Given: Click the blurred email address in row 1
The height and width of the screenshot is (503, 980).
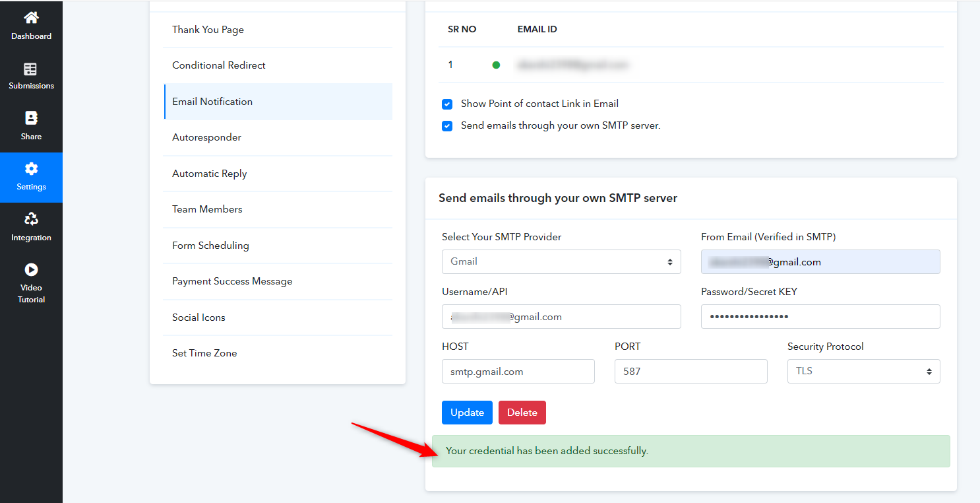Looking at the screenshot, I should [x=572, y=65].
